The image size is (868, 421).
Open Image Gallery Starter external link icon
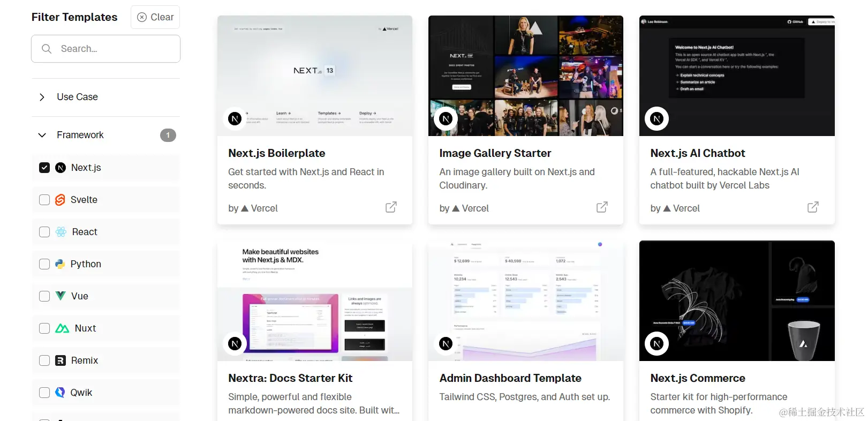click(x=602, y=207)
